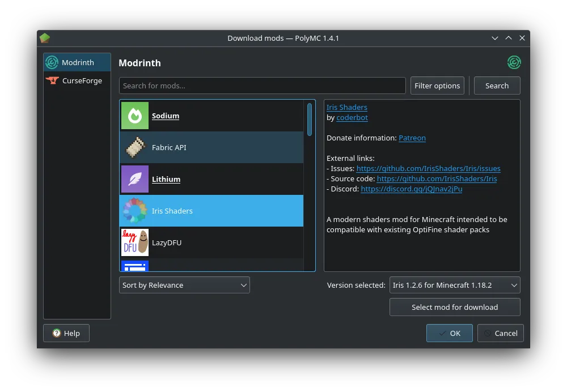Open the Sort by Relevance dropdown
The width and height of the screenshot is (567, 392).
click(x=184, y=285)
